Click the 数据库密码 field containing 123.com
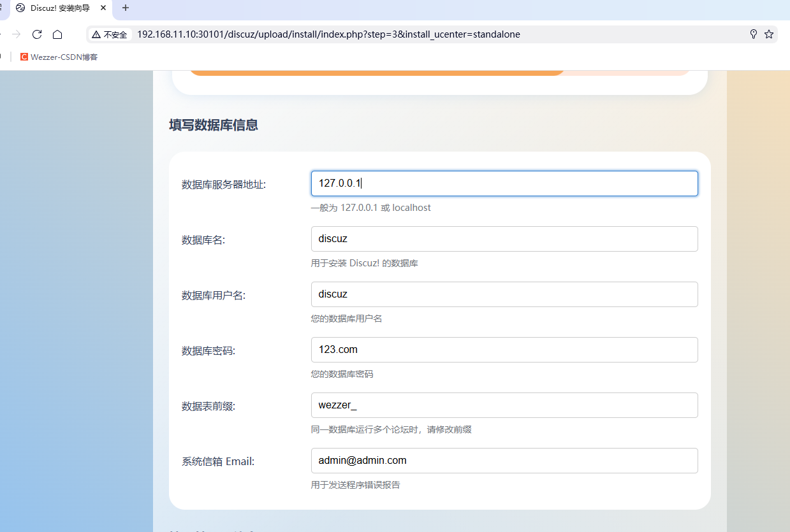This screenshot has height=532, width=790. [x=504, y=350]
